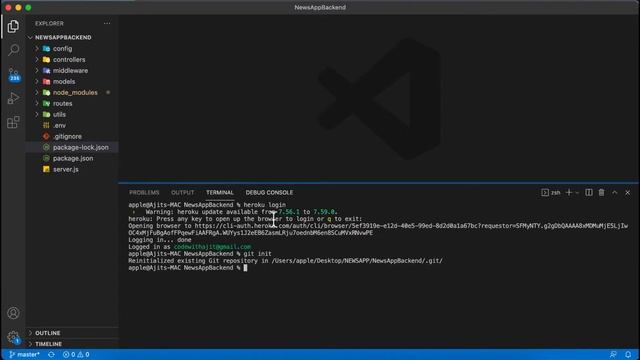This screenshot has width=640, height=360.
Task: Click the macOS green fullscreen button
Action: 28,7
